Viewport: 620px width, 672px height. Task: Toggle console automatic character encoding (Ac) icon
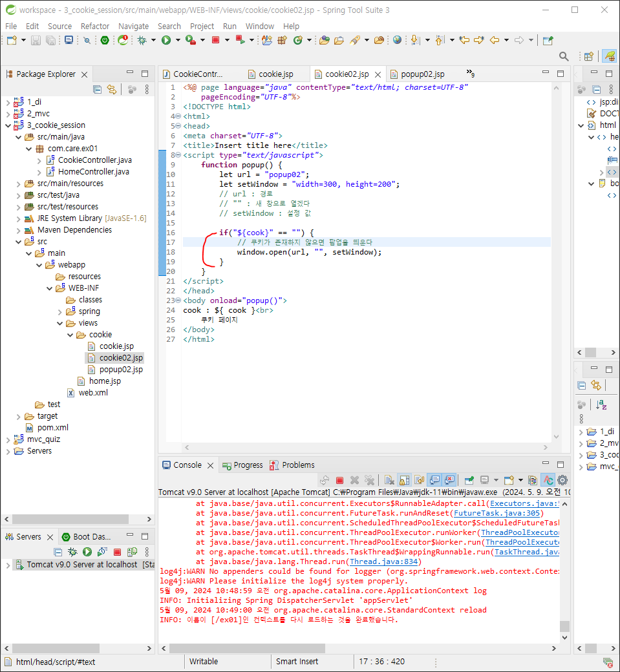coord(548,480)
